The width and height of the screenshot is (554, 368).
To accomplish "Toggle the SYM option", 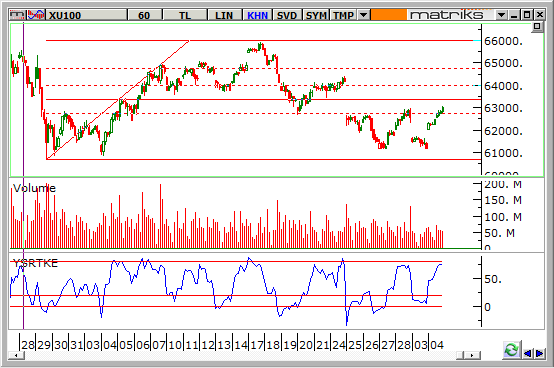I will tap(316, 15).
